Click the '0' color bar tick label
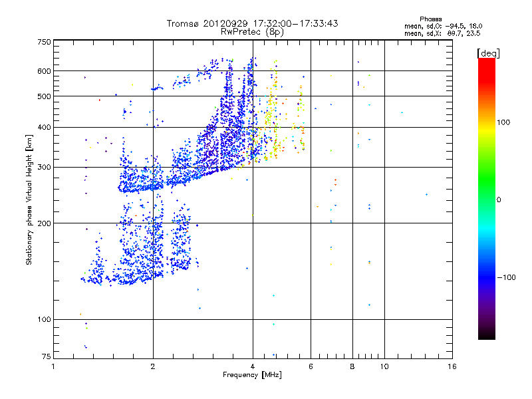Image resolution: width=532 pixels, height=399 pixels. pyautogui.click(x=499, y=200)
